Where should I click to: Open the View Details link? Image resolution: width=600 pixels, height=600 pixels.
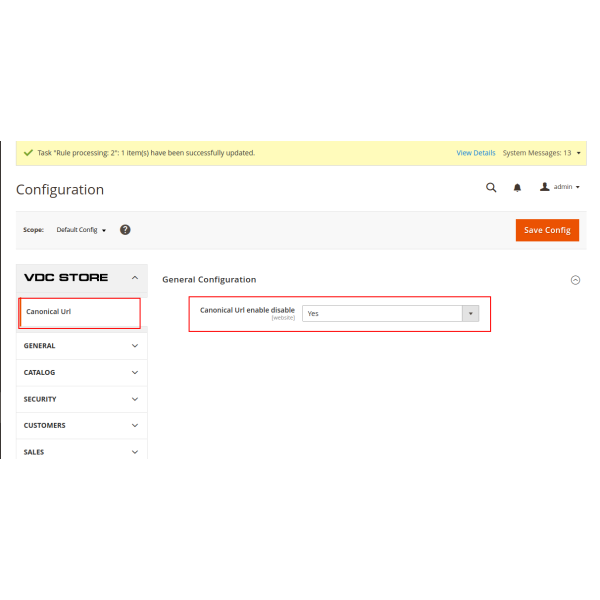point(476,153)
